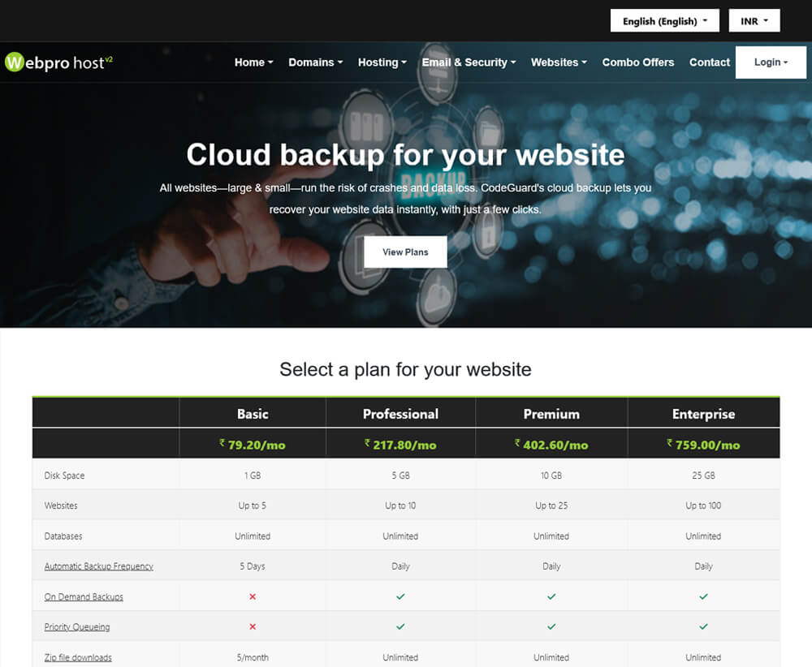Click the 1 GB Basic disk space cell
This screenshot has width=812, height=667.
point(253,475)
